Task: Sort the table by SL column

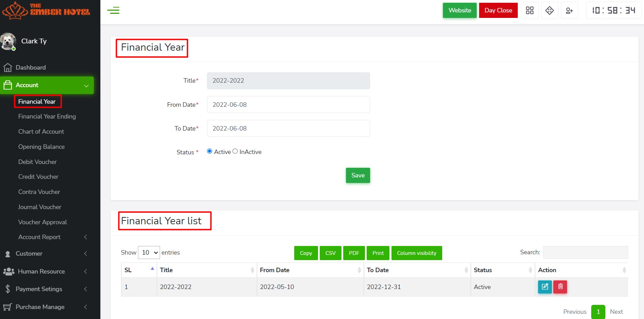Action: tap(139, 270)
